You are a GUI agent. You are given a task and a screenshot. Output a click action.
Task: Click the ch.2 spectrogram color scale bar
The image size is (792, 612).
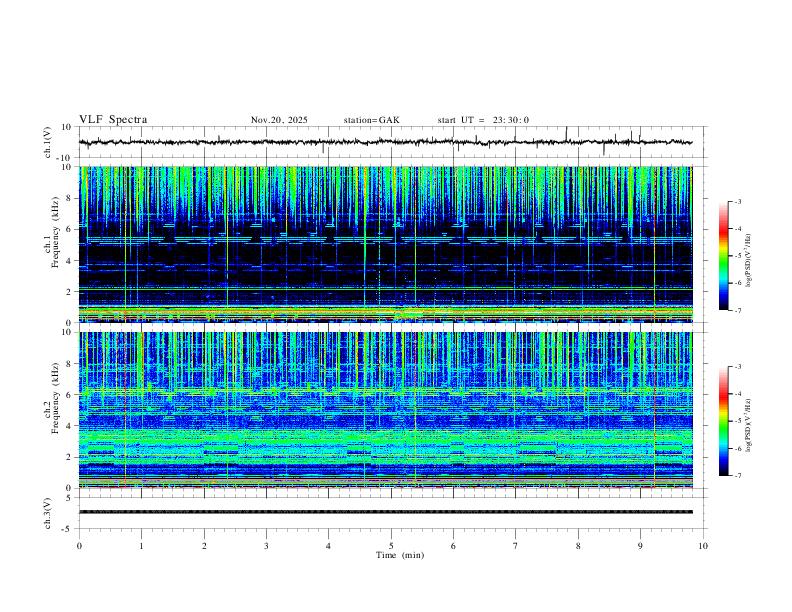coord(724,421)
